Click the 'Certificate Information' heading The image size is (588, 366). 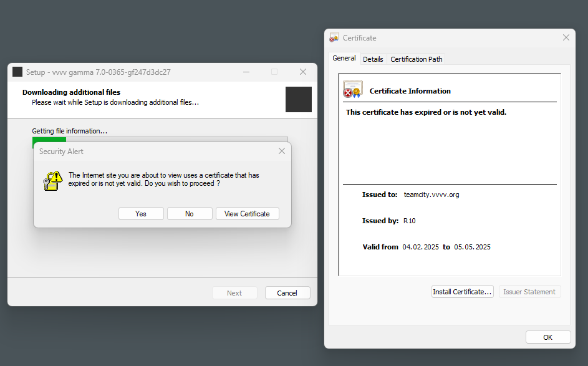pyautogui.click(x=410, y=91)
